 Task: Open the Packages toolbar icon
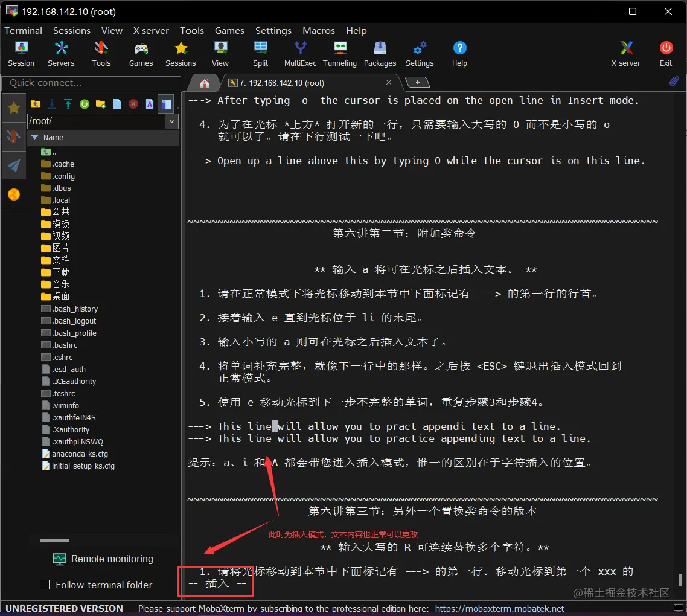380,54
